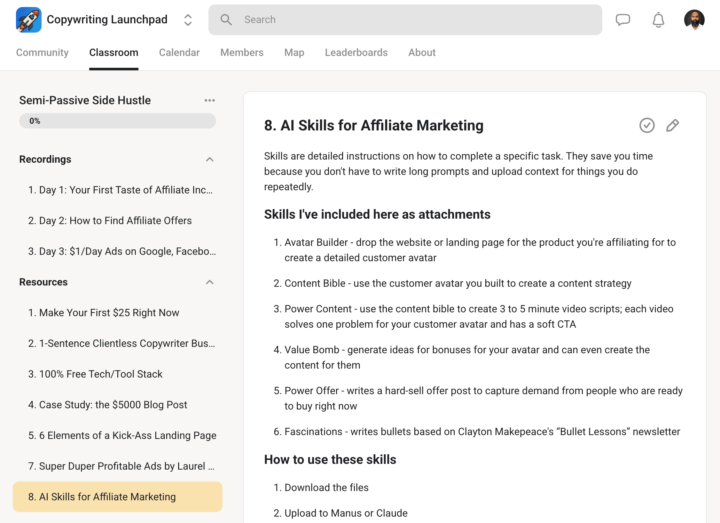Open the About tab
Screen dimensions: 720x523
[422, 52]
